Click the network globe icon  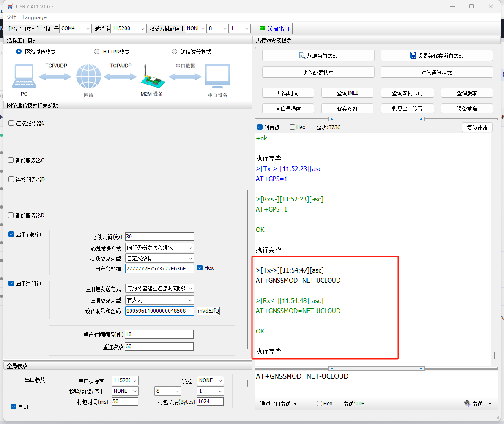(x=88, y=77)
